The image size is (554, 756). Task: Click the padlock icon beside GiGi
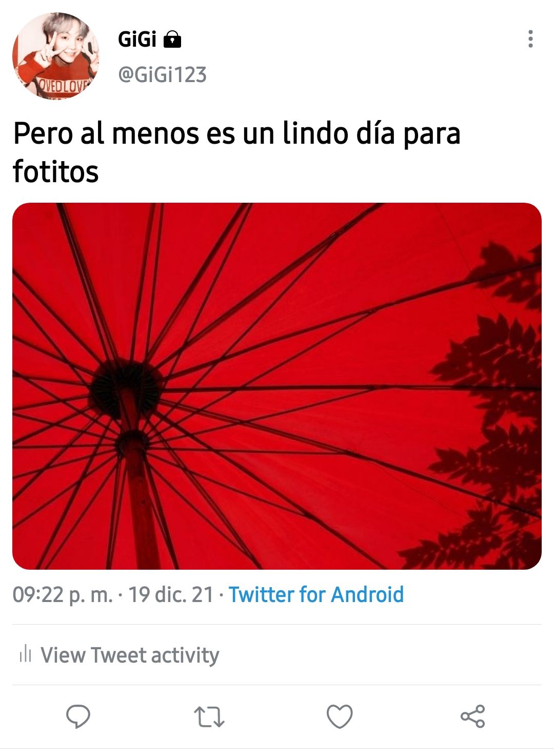click(x=172, y=40)
